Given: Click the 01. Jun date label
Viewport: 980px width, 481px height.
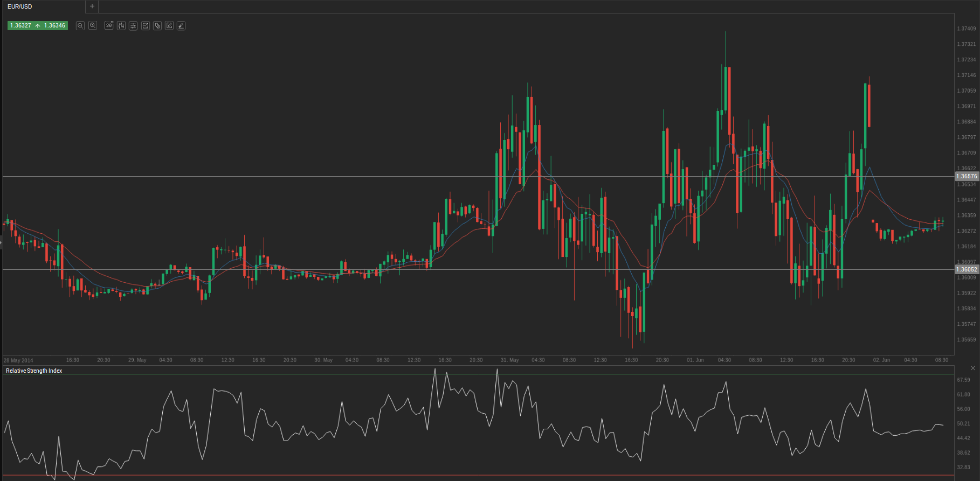Looking at the screenshot, I should tap(695, 360).
